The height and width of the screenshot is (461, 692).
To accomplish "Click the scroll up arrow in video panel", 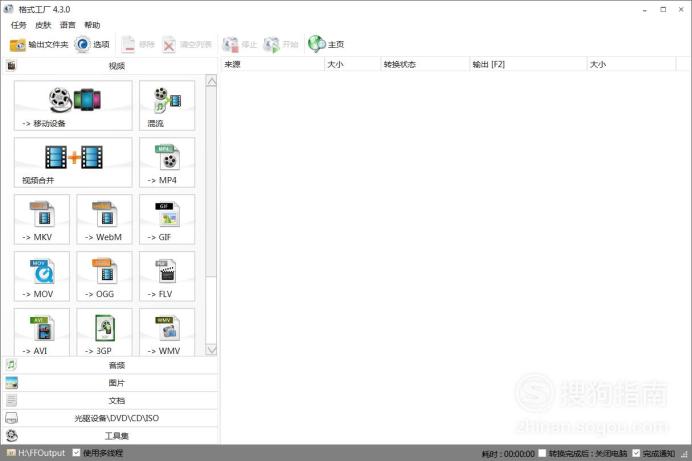I will (x=211, y=82).
